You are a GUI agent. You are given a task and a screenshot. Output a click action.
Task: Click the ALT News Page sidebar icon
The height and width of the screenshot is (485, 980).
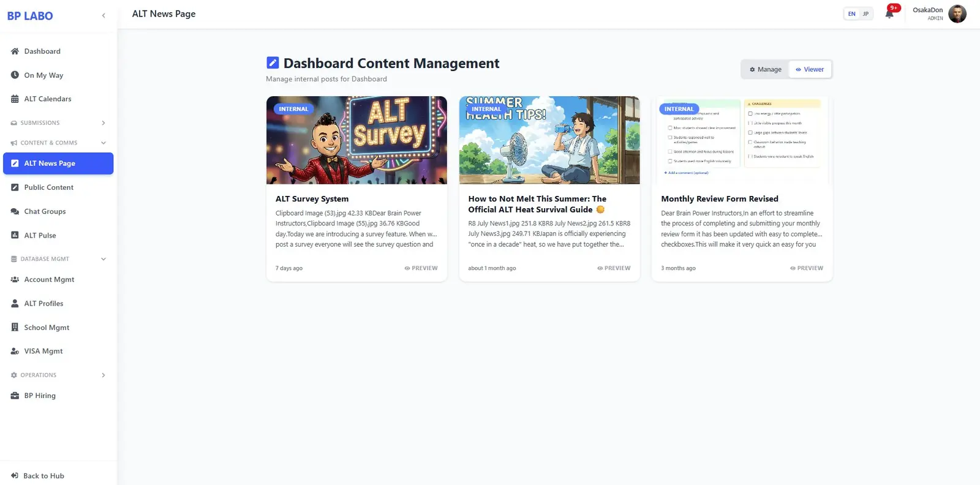[x=15, y=164]
